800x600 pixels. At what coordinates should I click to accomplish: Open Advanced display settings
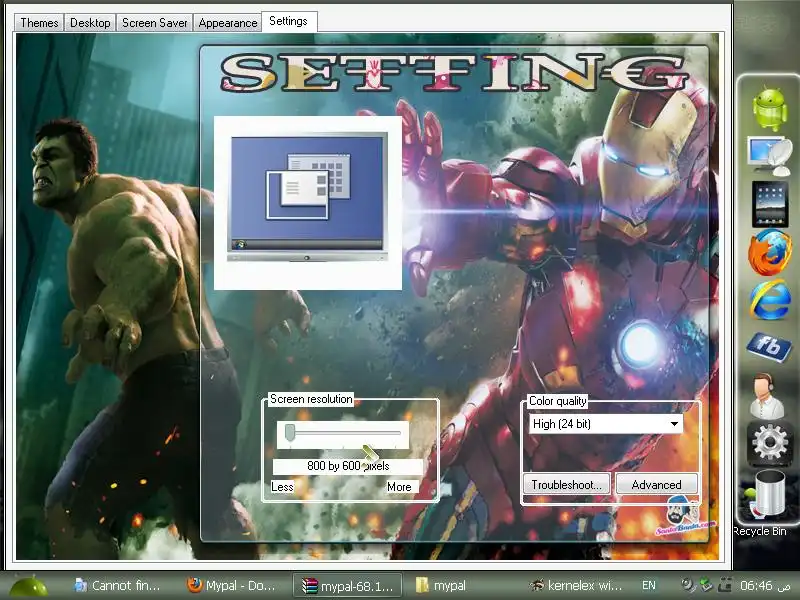click(x=657, y=484)
